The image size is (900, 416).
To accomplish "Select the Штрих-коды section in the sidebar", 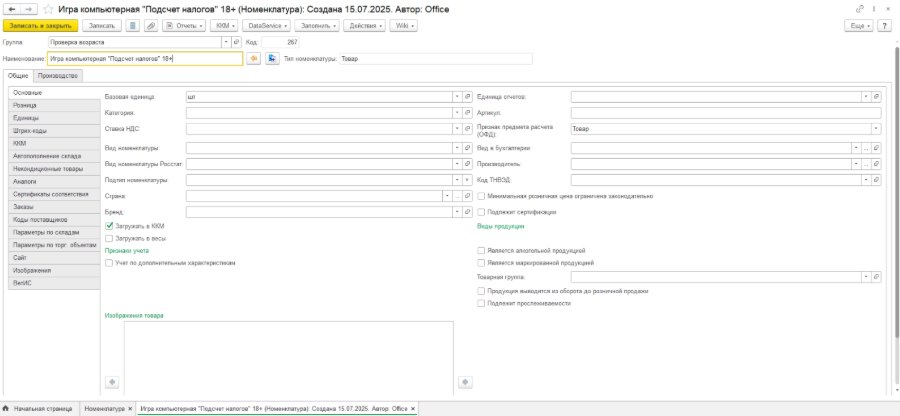I will [x=54, y=131].
